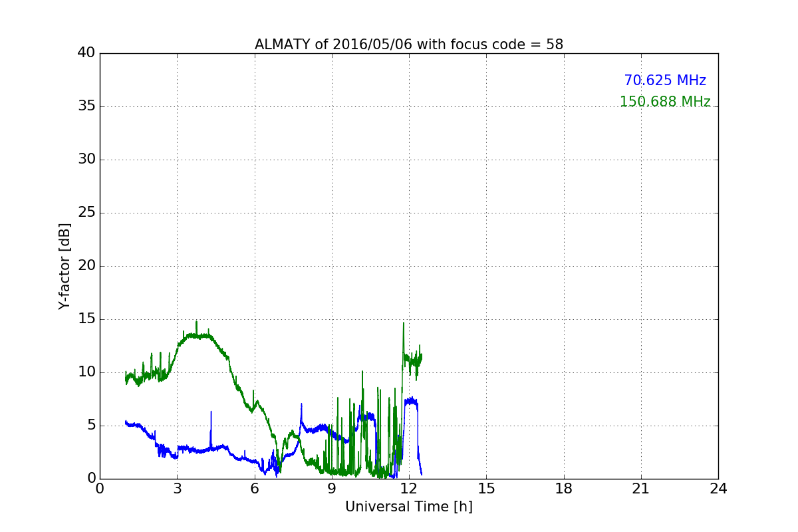Select the blue 70.625 MHz legend label
The image size is (798, 532).
(x=665, y=80)
